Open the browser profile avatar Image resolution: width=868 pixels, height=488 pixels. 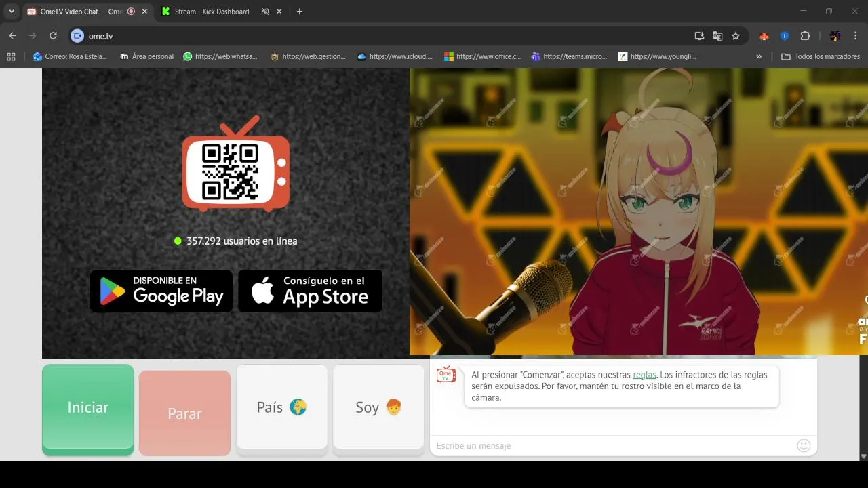835,36
